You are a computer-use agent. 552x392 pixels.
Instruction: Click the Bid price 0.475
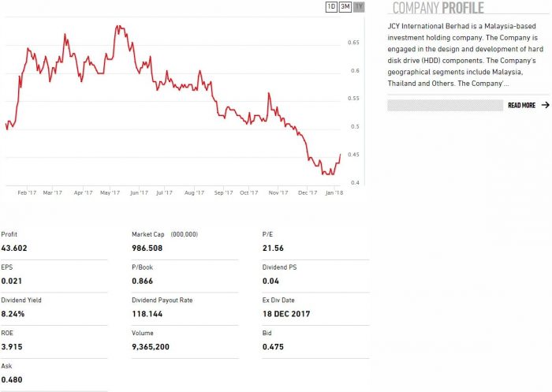point(272,347)
